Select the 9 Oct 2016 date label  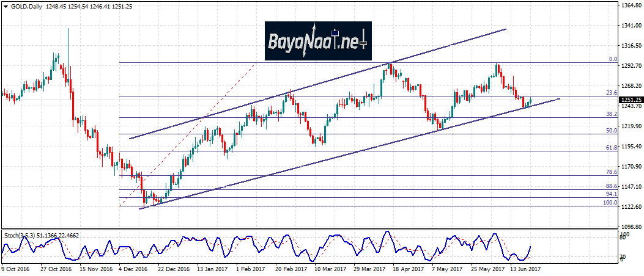pos(15,268)
